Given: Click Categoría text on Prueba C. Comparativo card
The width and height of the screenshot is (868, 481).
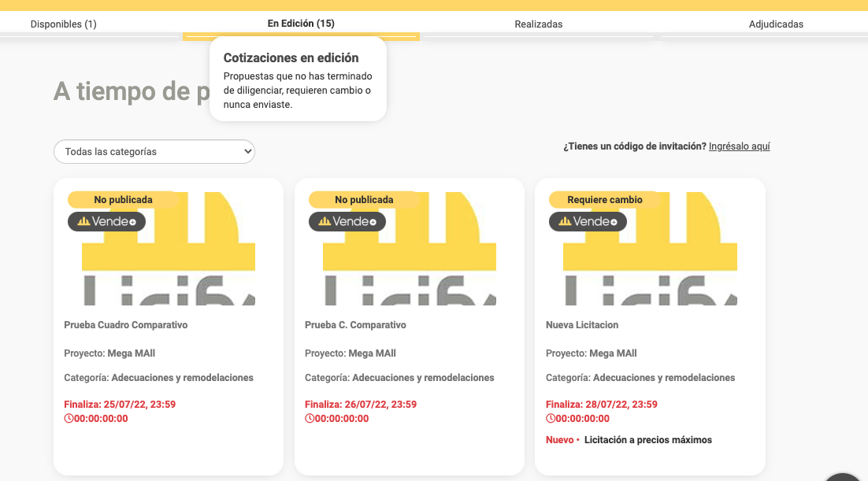Looking at the screenshot, I should pyautogui.click(x=399, y=378).
